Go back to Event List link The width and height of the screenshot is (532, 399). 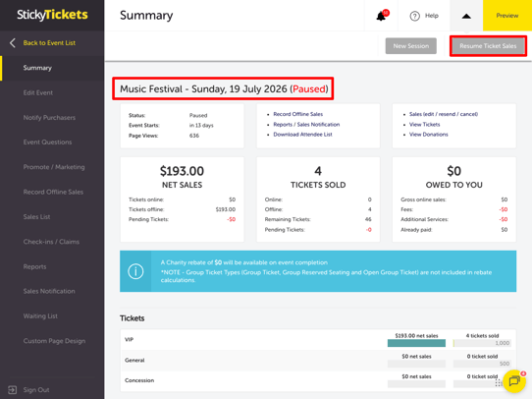tap(49, 43)
